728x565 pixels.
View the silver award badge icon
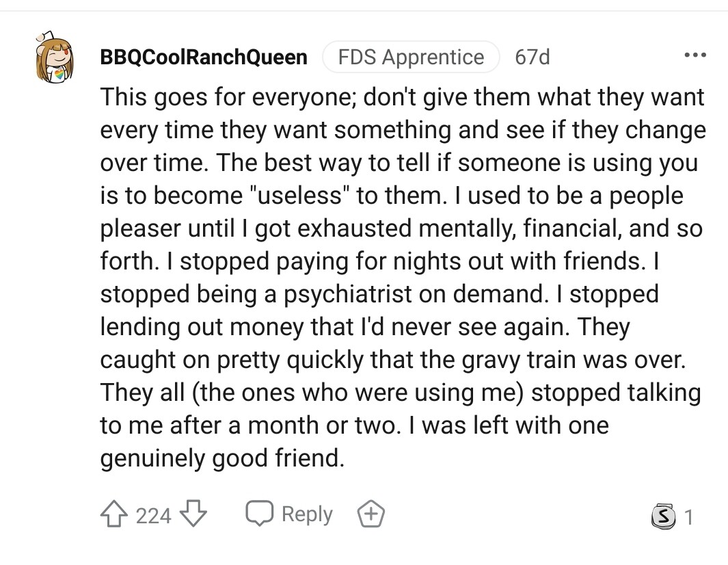(662, 518)
